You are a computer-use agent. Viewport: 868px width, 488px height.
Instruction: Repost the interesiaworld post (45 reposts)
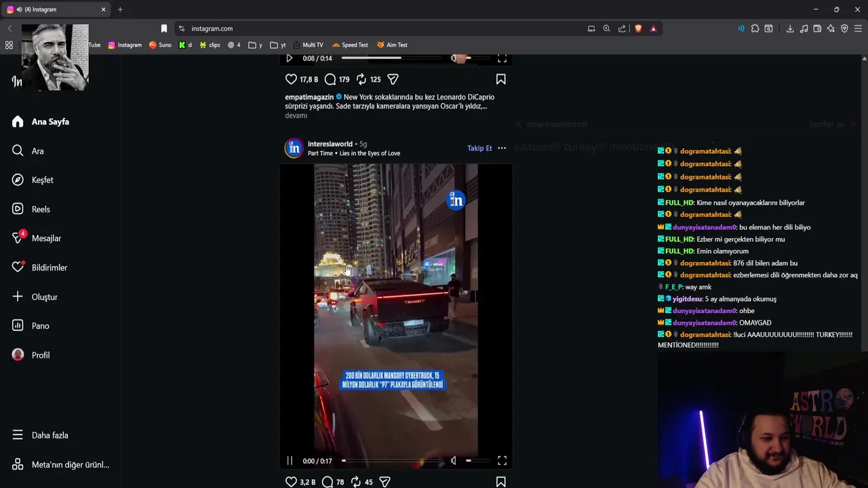coord(355,482)
